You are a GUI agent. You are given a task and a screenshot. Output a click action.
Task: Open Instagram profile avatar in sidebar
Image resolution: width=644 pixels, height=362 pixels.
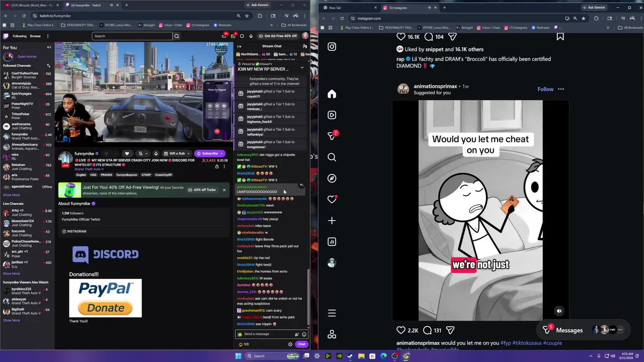click(x=332, y=263)
